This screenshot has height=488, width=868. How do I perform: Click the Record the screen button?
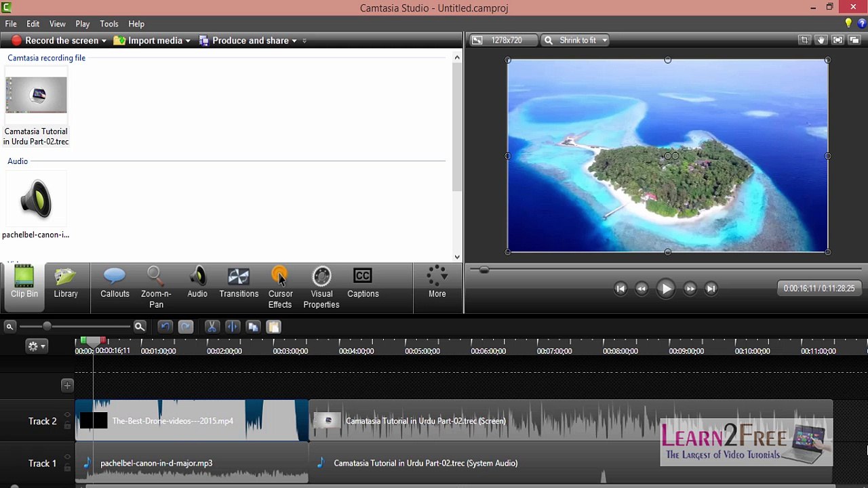coord(54,41)
